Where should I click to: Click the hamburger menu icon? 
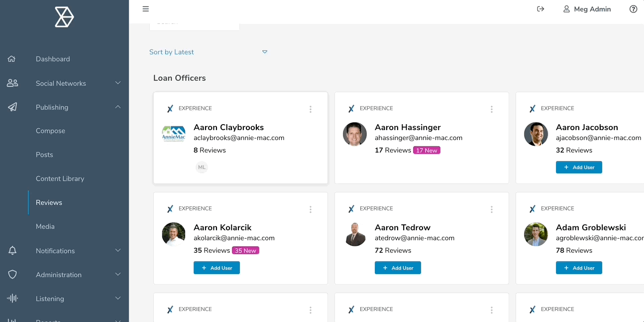click(145, 9)
